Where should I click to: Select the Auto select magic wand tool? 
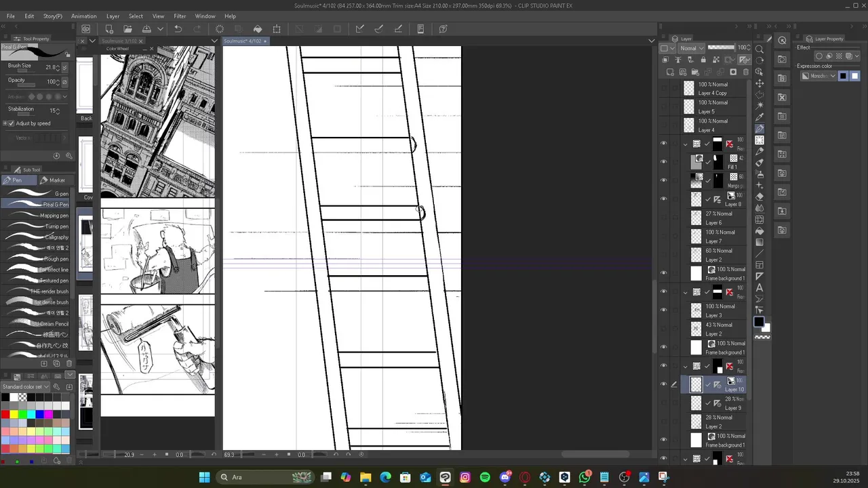[759, 106]
